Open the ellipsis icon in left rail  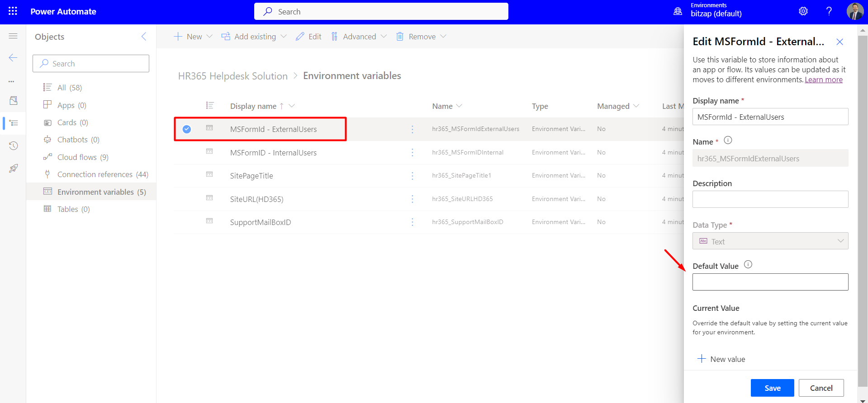12,81
